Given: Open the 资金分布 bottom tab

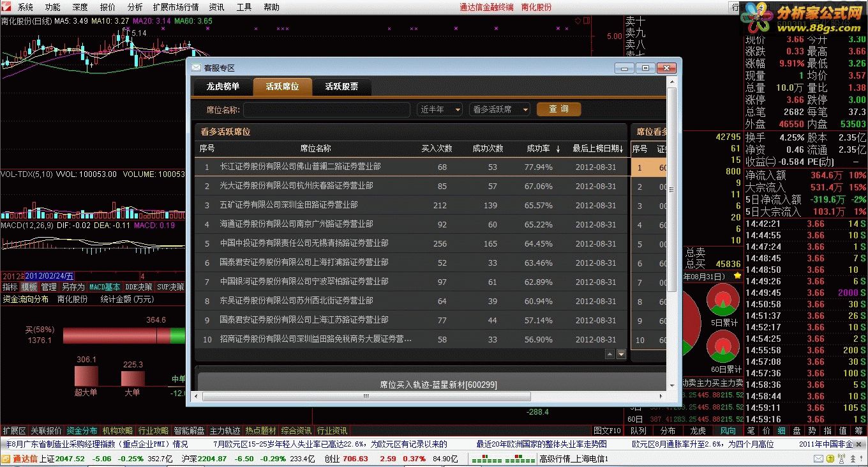Looking at the screenshot, I should [x=82, y=431].
